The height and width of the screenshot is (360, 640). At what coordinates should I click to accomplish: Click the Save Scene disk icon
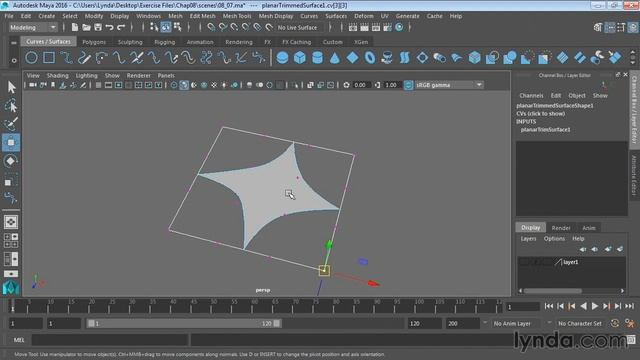(98, 27)
